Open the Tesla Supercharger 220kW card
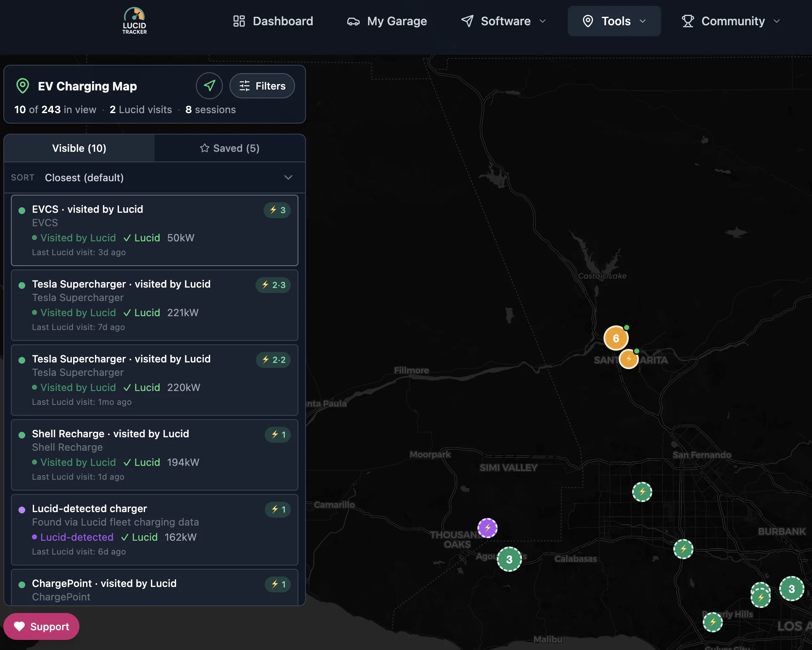 [x=155, y=380]
